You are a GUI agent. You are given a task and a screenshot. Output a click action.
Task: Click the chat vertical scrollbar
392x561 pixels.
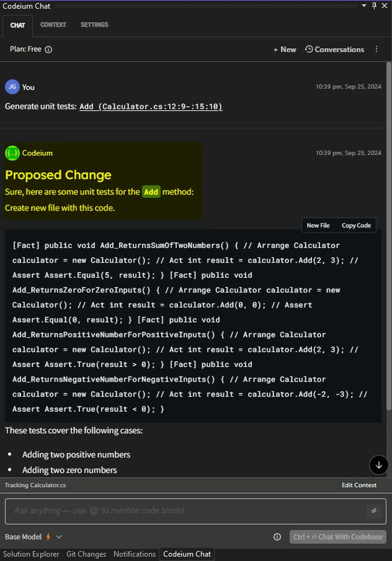point(389,236)
